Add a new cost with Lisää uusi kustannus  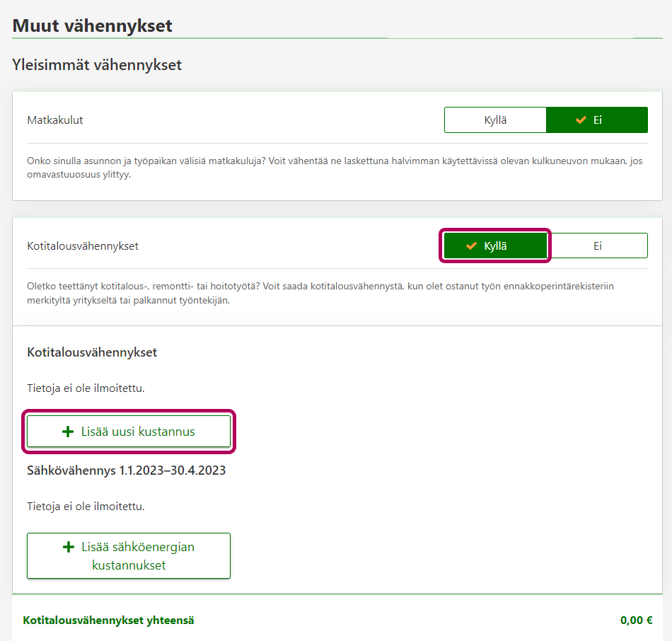pos(129,432)
